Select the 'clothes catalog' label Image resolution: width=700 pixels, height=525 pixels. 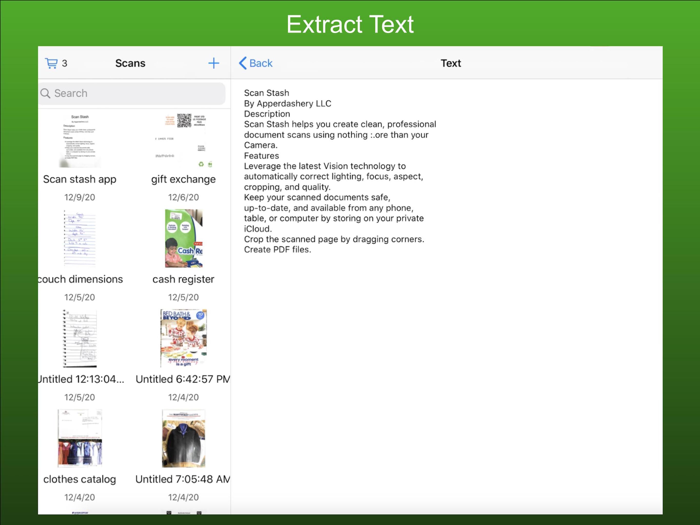coord(80,479)
